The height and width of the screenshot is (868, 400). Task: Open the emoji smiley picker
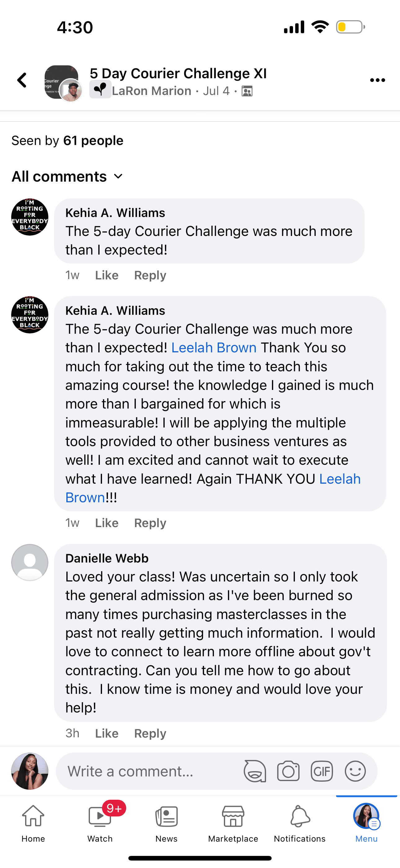click(x=355, y=771)
